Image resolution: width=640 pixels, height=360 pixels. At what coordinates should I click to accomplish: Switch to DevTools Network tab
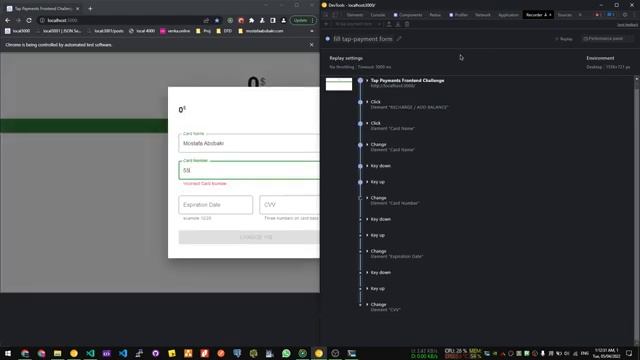[x=482, y=15]
